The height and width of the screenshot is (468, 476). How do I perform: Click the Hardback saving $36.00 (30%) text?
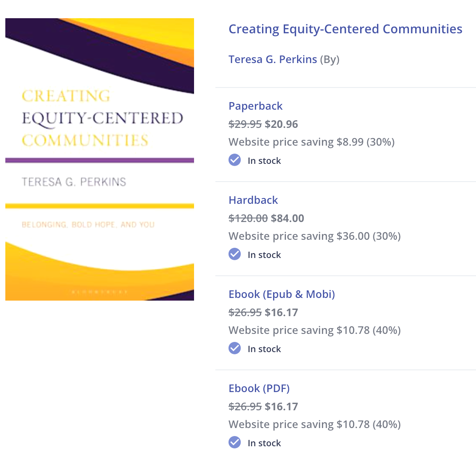314,236
